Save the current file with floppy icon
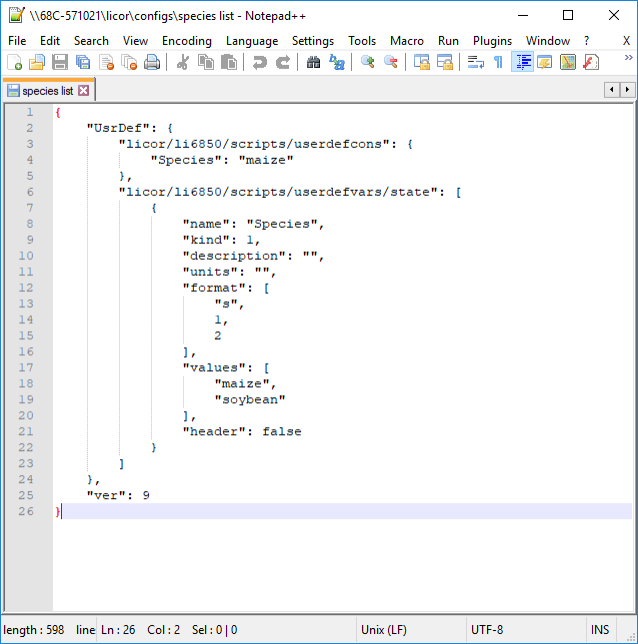 tap(60, 62)
